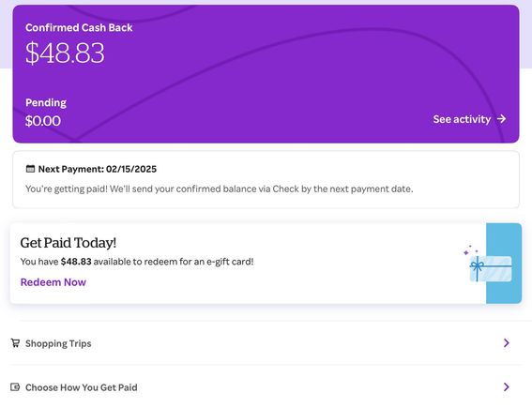Expand the Choose How You Get Paid chevron

[507, 387]
